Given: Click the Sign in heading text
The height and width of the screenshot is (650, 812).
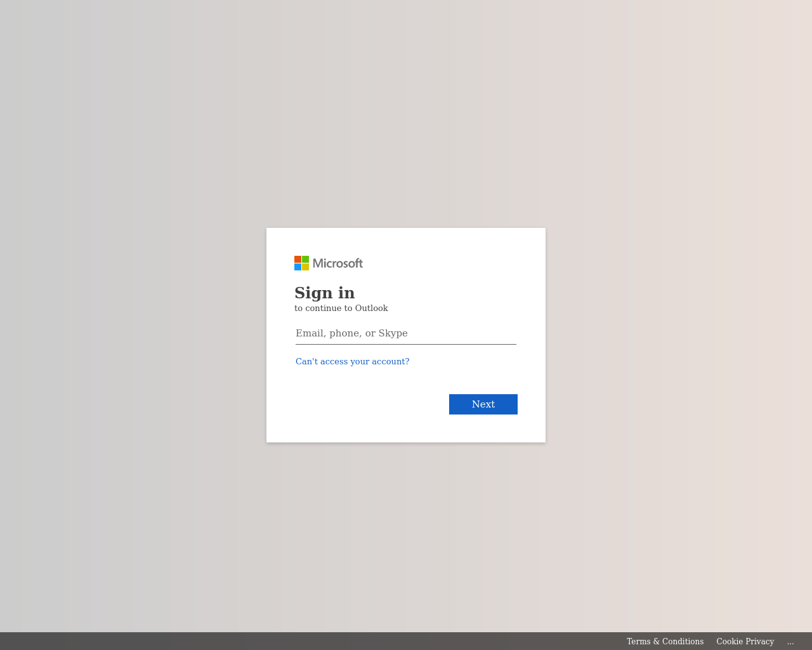Looking at the screenshot, I should tap(325, 293).
